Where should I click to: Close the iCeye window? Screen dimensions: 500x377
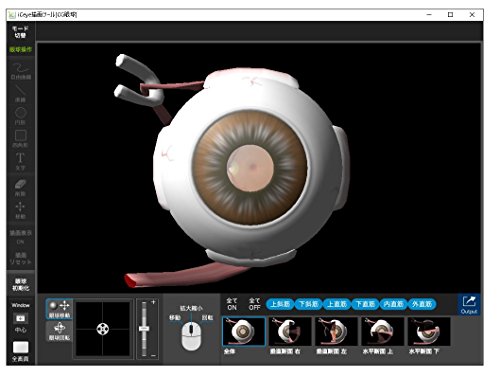pyautogui.click(x=472, y=15)
